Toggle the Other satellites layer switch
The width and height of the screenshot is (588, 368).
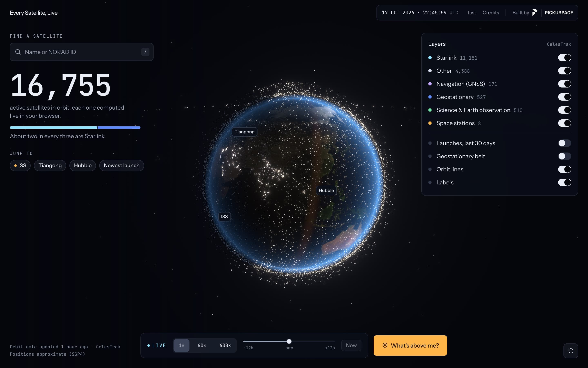[x=565, y=71]
